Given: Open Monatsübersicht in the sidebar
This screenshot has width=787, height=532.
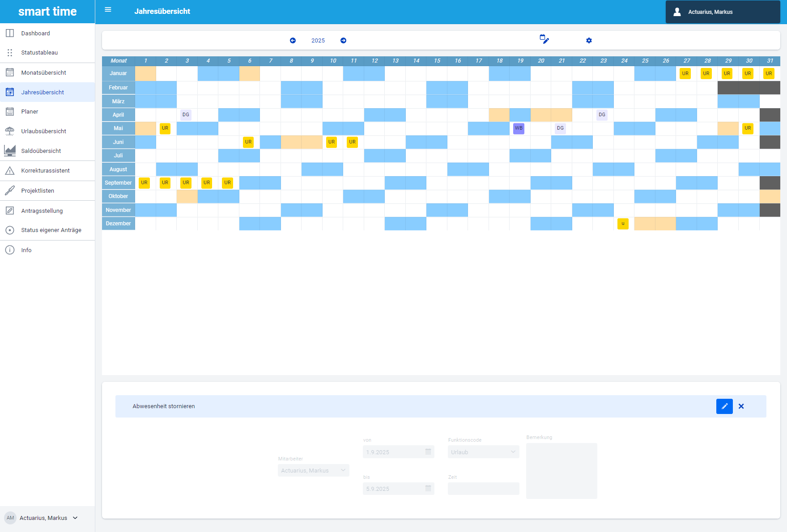Looking at the screenshot, I should 43,73.
